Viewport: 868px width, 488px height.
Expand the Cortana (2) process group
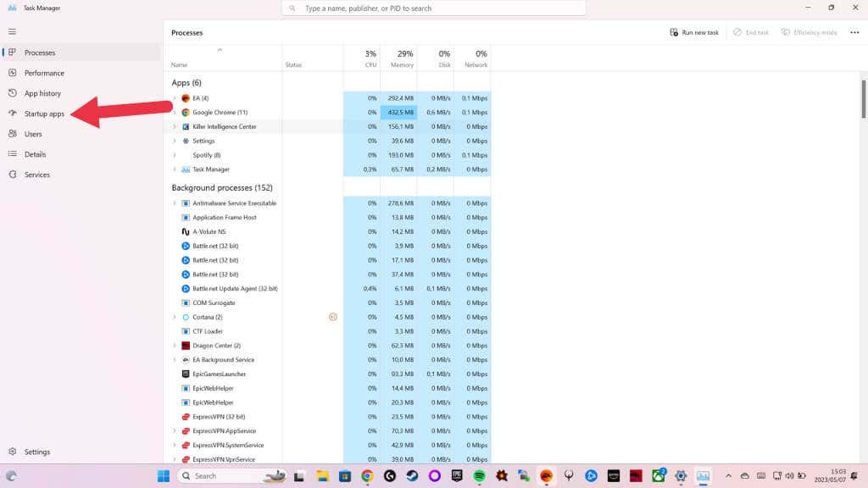[x=175, y=317]
